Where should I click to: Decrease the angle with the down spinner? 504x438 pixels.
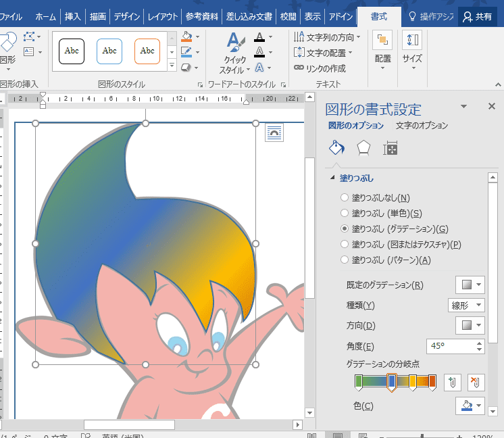(x=479, y=349)
